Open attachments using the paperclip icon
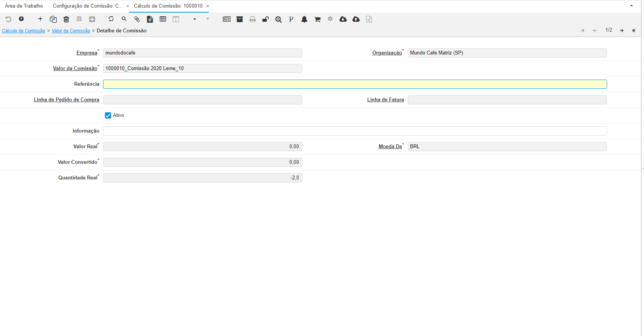This screenshot has width=644, height=336. click(x=137, y=19)
